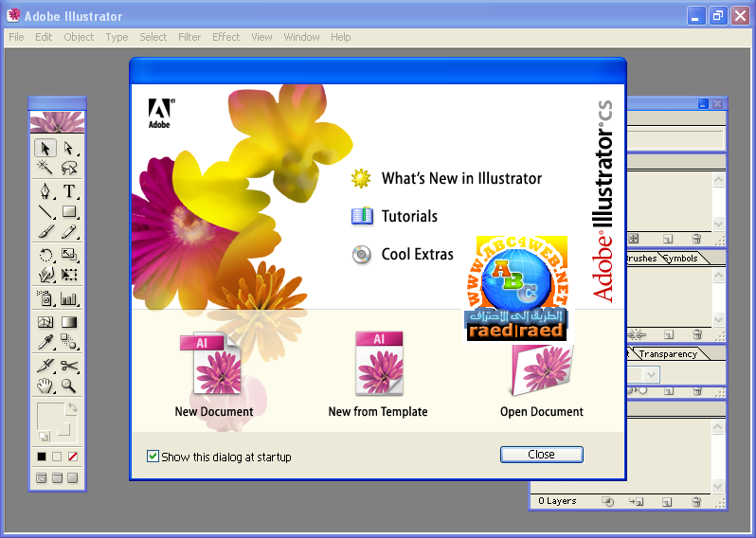Viewport: 756px width, 538px height.
Task: Set fill to None (red slash)
Action: 72,457
